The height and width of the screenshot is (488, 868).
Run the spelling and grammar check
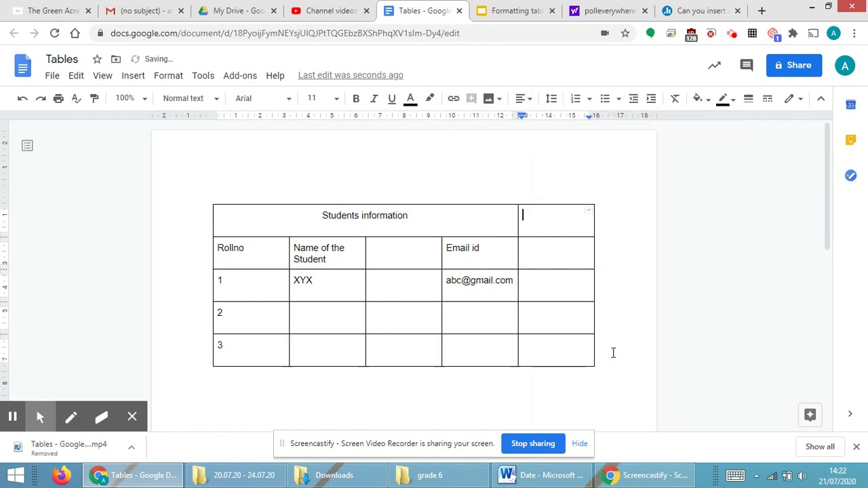click(x=77, y=99)
